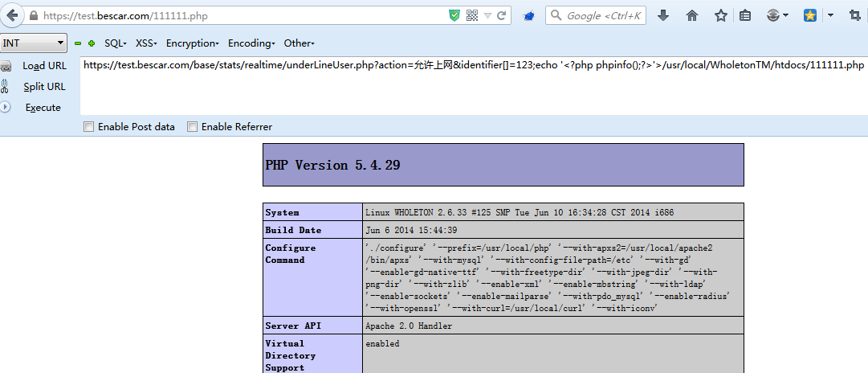Open the URL history dropdown arrow
Screen dimensions: 868x373
point(488,15)
